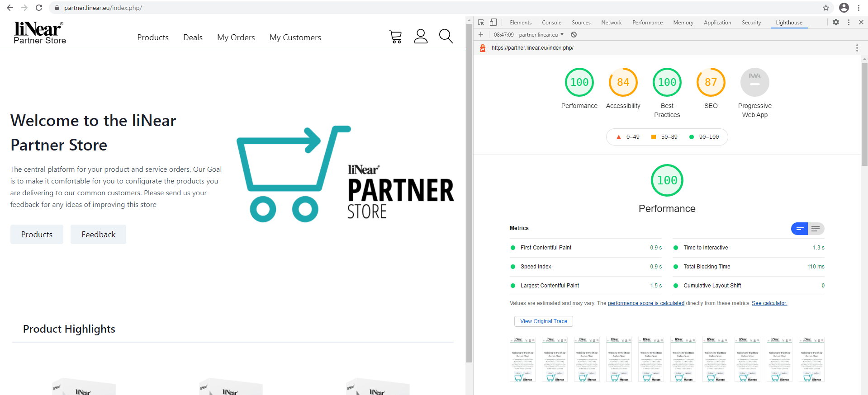Follow the See calculator link
This screenshot has width=868, height=395.
tap(769, 303)
